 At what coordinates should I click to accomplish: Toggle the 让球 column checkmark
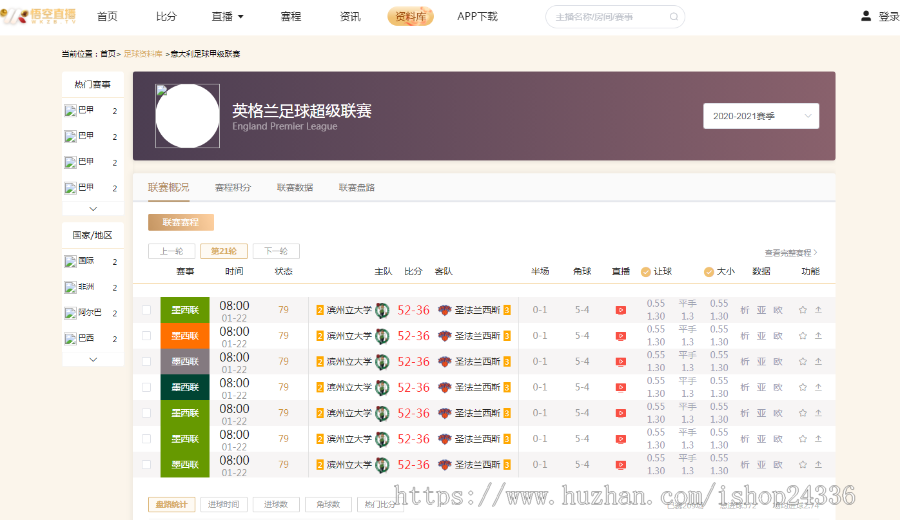(646, 271)
